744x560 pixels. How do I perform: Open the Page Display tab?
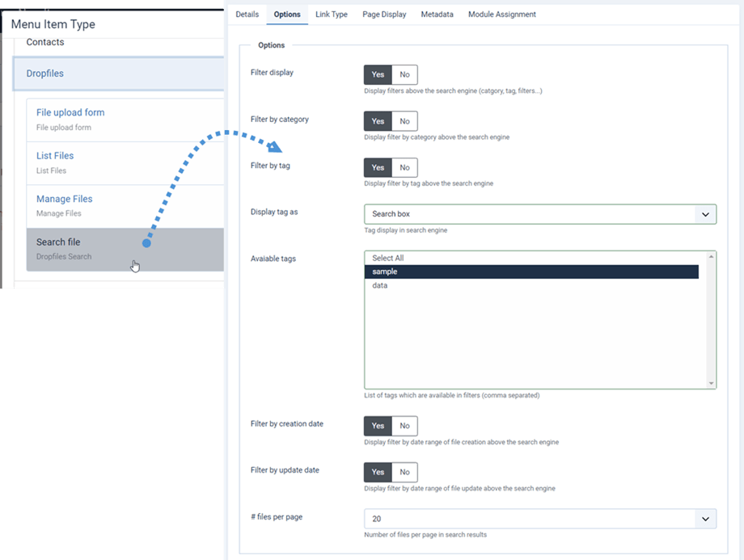point(384,15)
